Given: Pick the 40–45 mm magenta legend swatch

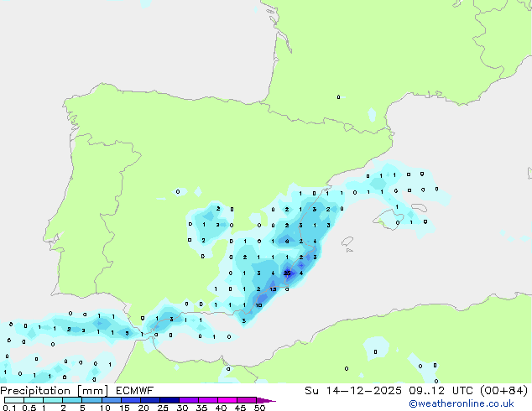Looking at the screenshot, I should point(227,400).
